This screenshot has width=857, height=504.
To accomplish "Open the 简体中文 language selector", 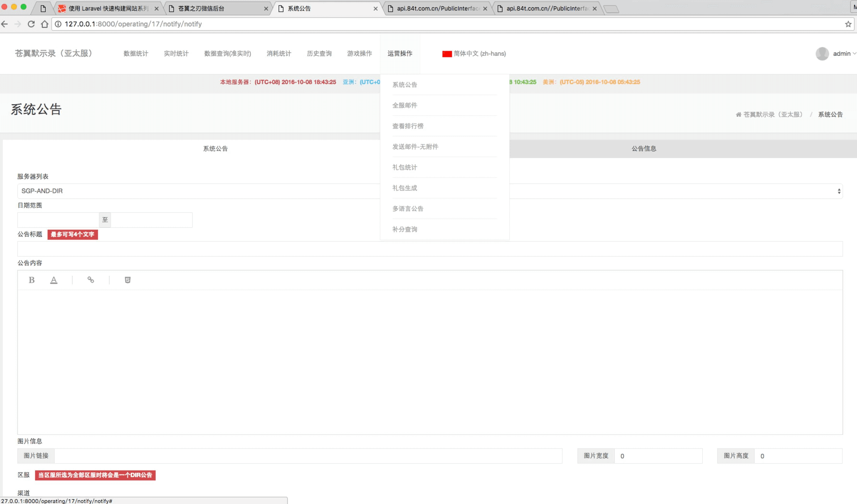I will point(474,54).
